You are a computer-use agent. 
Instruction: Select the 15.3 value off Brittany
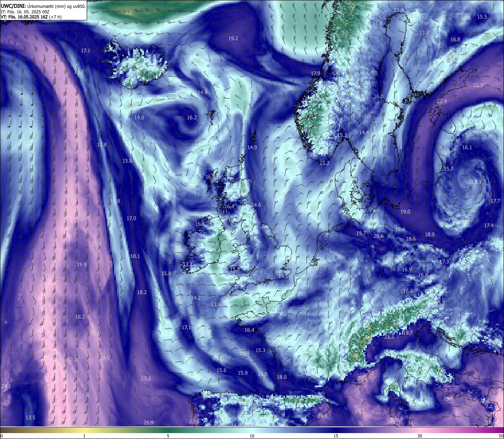point(260,350)
